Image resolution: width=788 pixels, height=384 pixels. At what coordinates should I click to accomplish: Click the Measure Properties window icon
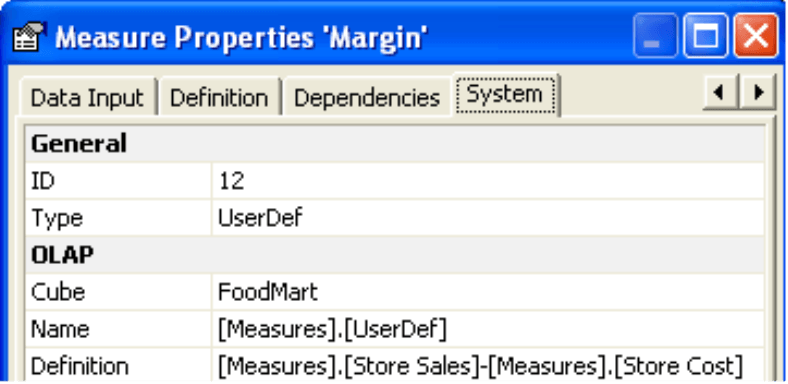[x=29, y=37]
